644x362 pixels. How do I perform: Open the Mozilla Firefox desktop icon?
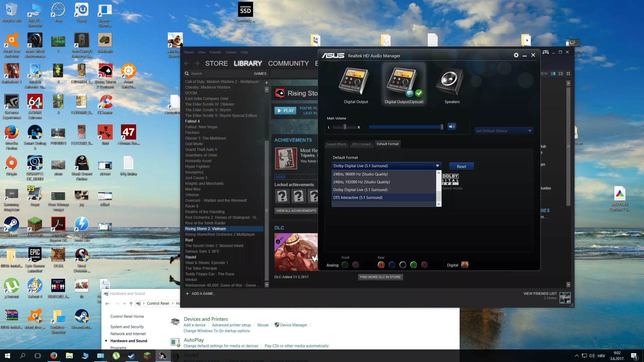pyautogui.click(x=12, y=137)
